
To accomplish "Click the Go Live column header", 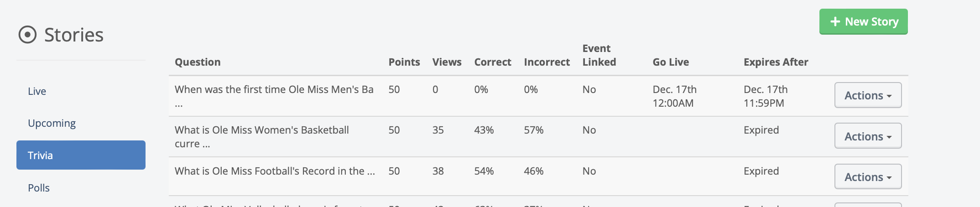I will pos(670,62).
